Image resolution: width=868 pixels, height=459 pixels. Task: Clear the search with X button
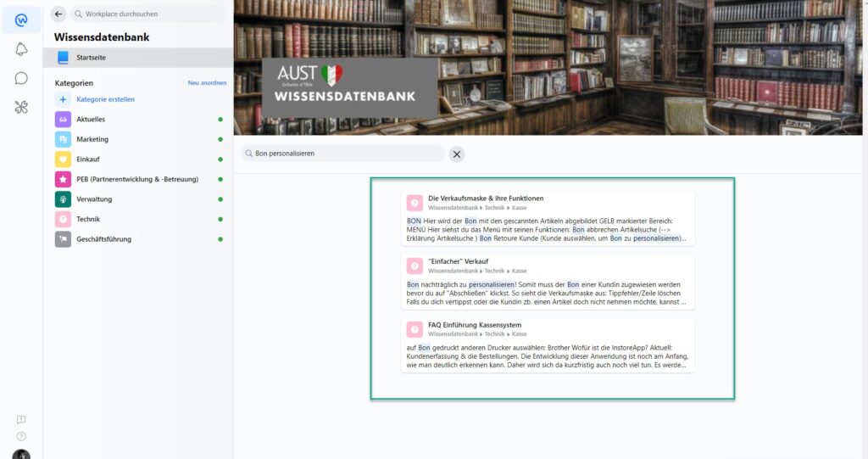(x=456, y=154)
